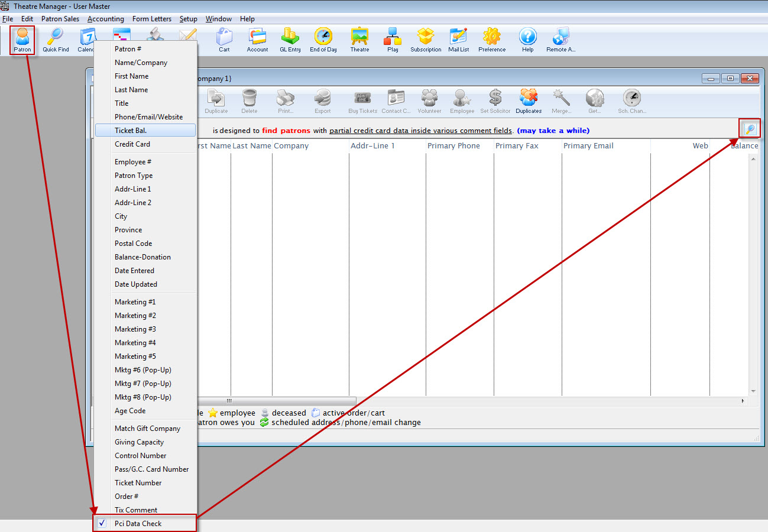This screenshot has width=768, height=532.
Task: Select Balance-Donation search option
Action: [145, 257]
